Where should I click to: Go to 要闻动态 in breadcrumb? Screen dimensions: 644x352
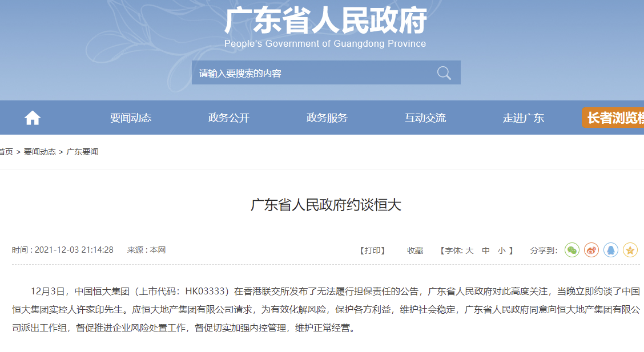pos(40,152)
